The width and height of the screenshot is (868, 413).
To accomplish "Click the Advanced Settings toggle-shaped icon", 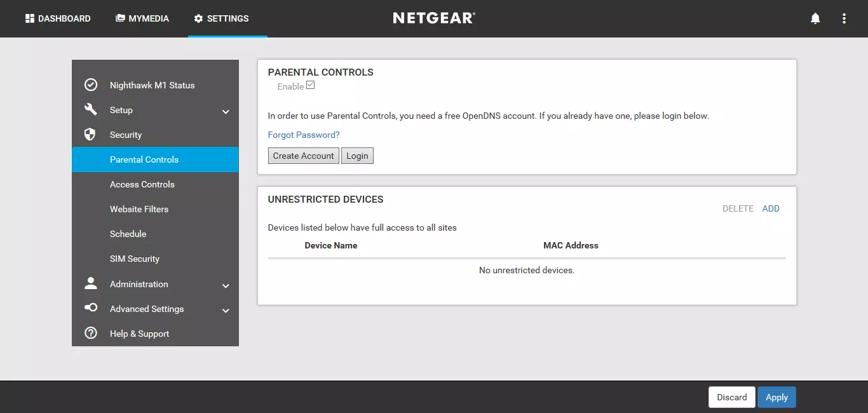I will (91, 308).
